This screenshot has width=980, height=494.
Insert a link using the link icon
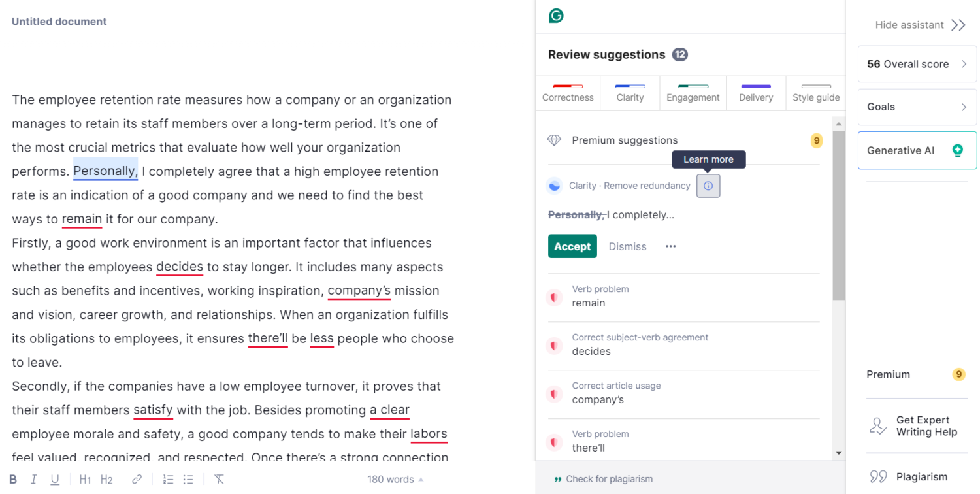137,480
